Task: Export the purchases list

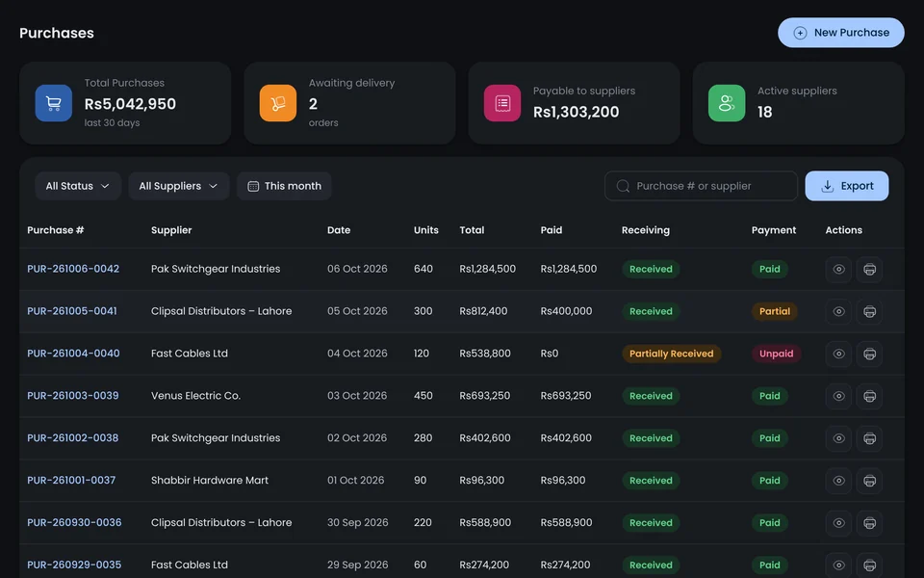Action: pos(847,186)
